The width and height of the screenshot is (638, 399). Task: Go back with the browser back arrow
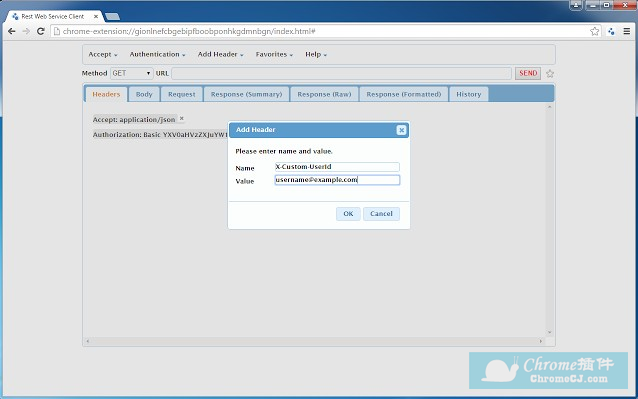(12, 31)
